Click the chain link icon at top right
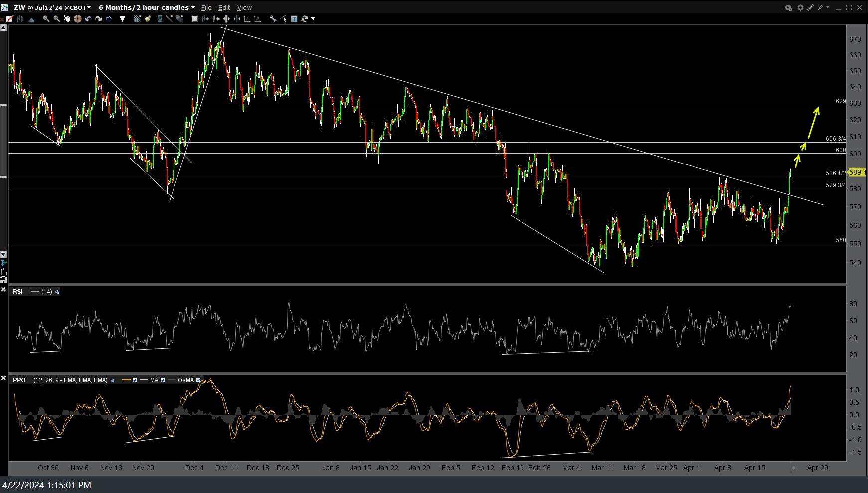Viewport: 868px width, 493px height. click(810, 7)
